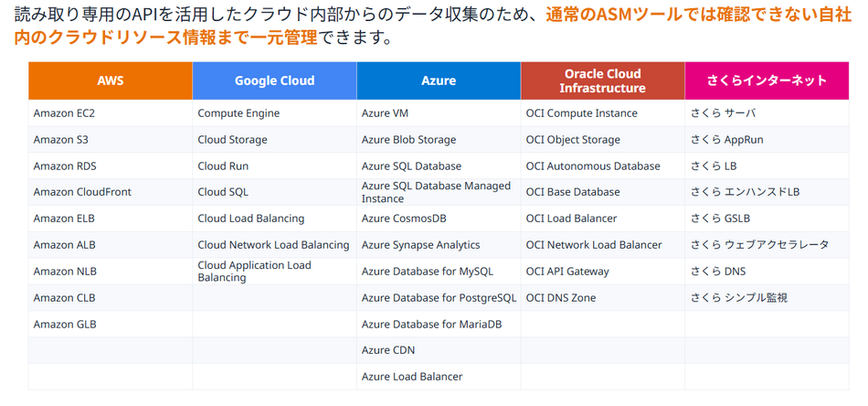Screen dimensions: 868x406
Task: Click the Cloud SQL cell
Action: pyautogui.click(x=275, y=192)
